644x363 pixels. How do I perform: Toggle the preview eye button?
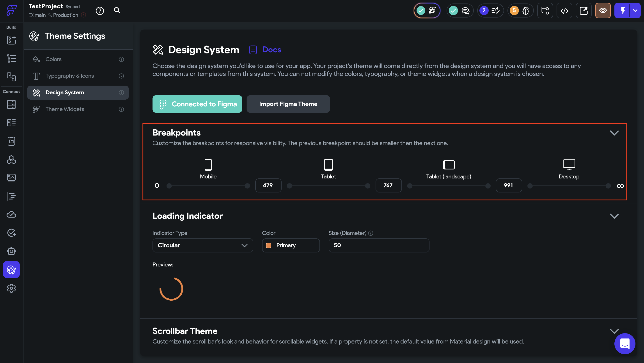(603, 11)
